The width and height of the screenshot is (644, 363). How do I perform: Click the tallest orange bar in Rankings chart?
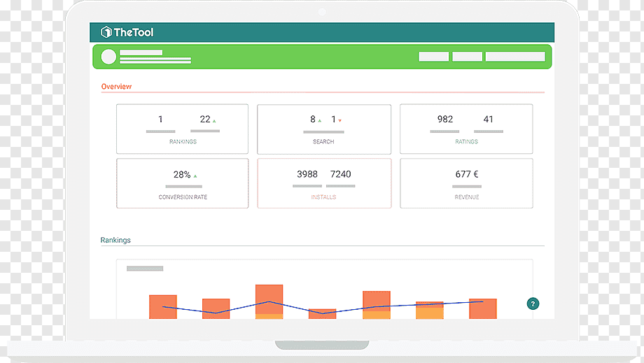pyautogui.click(x=269, y=302)
